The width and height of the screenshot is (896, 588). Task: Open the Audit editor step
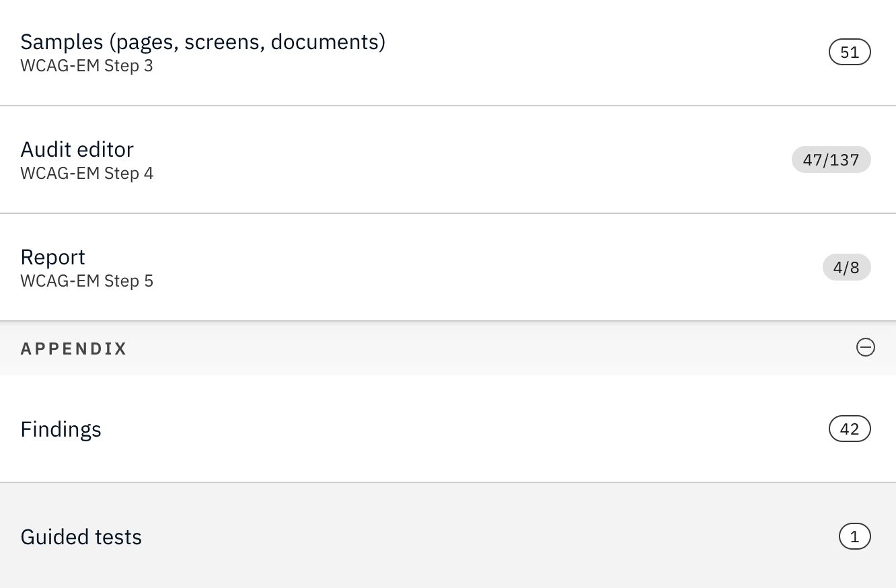(x=77, y=149)
